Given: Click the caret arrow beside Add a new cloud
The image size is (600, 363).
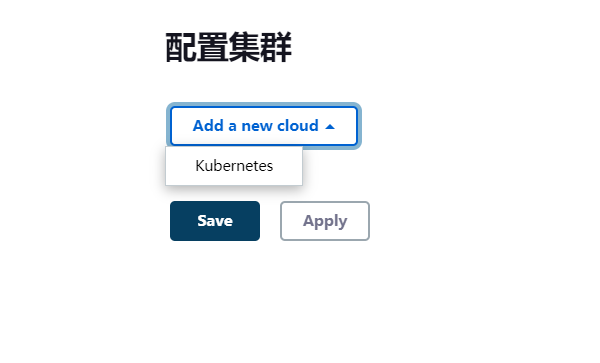Looking at the screenshot, I should pos(330,127).
